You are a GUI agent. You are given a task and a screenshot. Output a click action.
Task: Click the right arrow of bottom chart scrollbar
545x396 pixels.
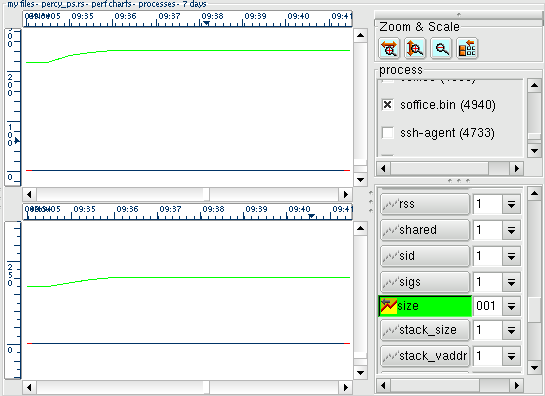pos(345,387)
